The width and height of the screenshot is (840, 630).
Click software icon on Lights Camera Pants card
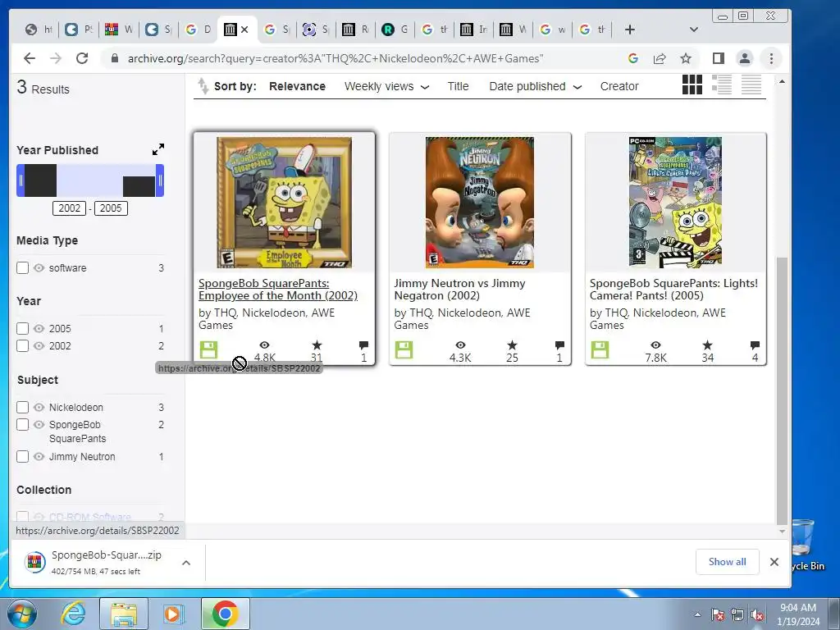600,350
